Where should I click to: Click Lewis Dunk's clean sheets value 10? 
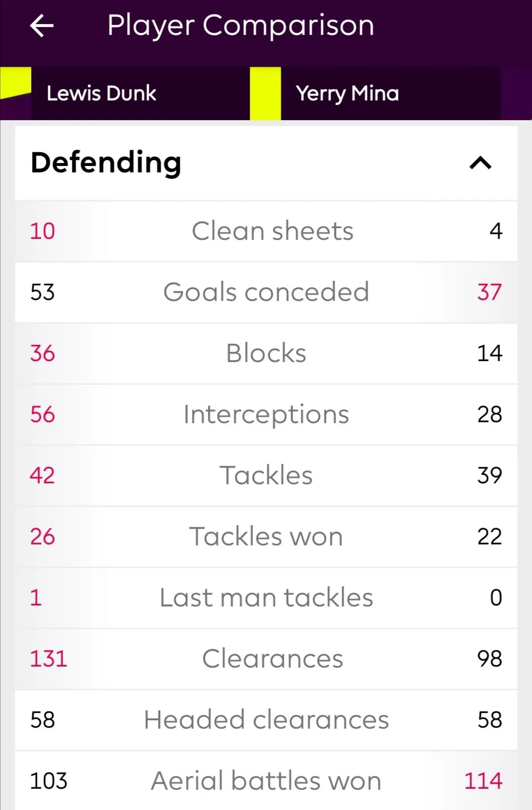point(42,231)
